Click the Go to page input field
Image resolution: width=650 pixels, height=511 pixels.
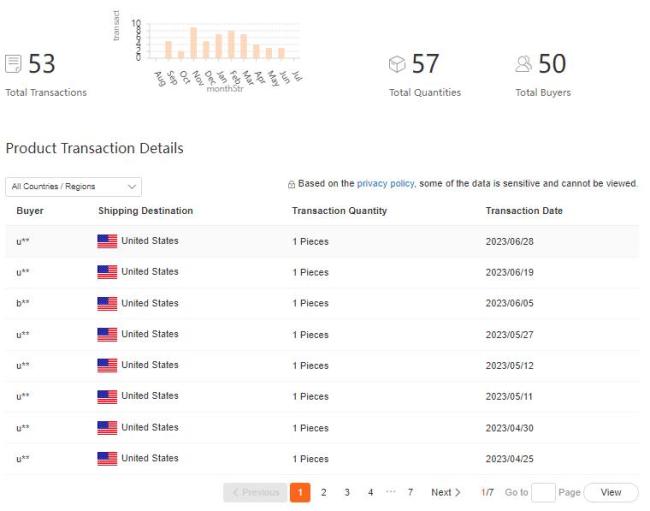pos(543,492)
